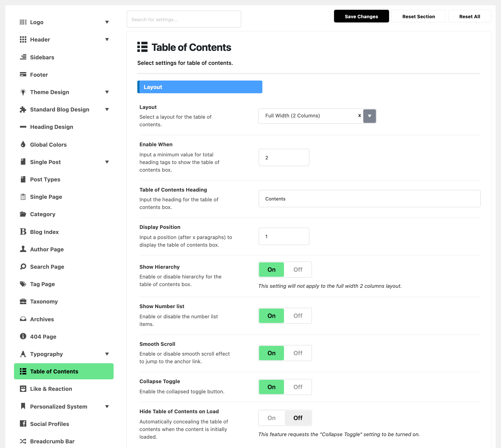
Task: Click the Footer icon
Action: [x=23, y=75]
